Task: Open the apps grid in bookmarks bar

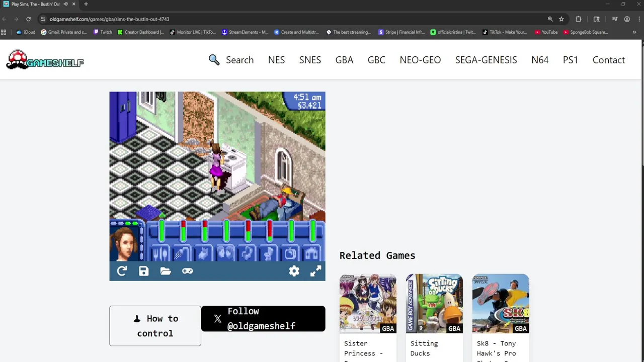Action: click(4, 32)
